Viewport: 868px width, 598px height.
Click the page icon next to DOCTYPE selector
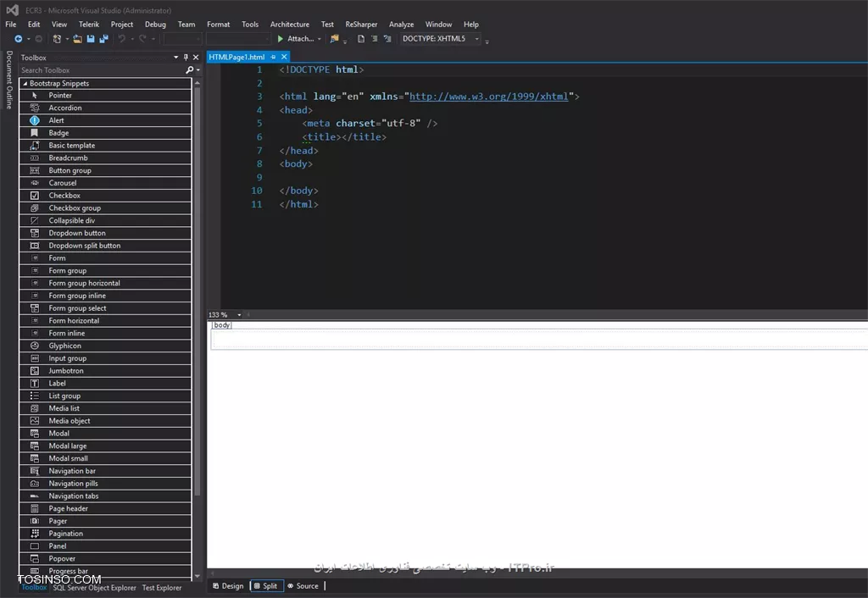coord(361,39)
